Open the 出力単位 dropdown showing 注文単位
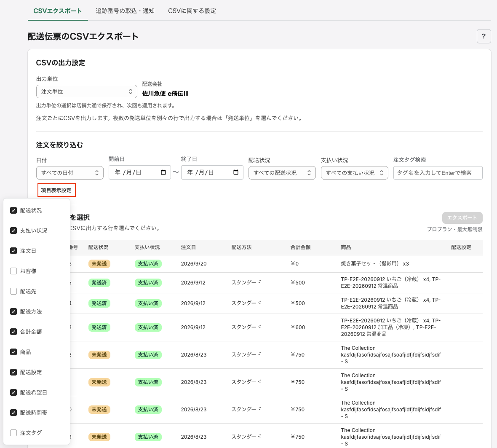 [x=86, y=91]
